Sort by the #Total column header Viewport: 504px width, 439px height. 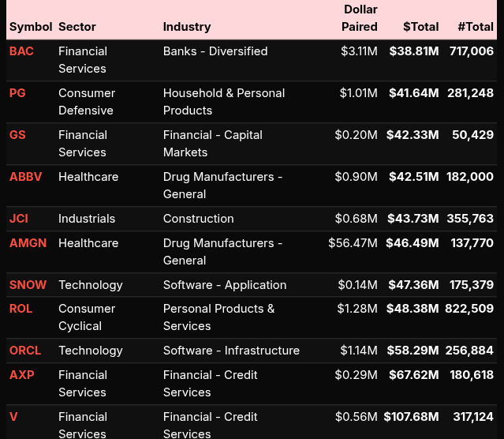click(475, 27)
